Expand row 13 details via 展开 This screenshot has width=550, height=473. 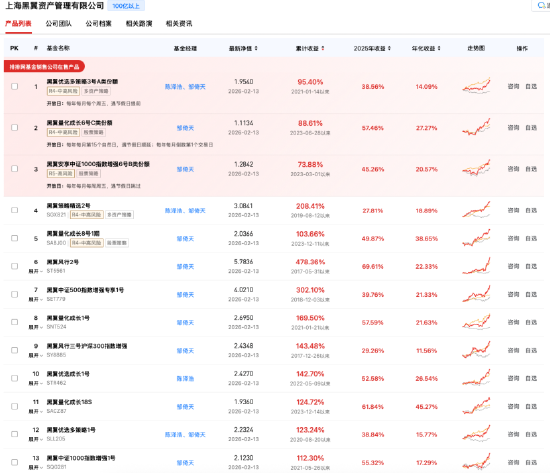(35, 467)
